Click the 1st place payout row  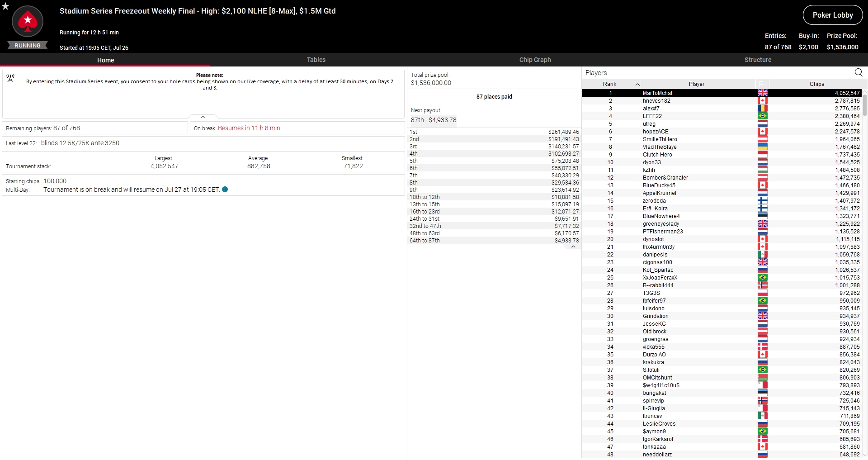(x=494, y=132)
